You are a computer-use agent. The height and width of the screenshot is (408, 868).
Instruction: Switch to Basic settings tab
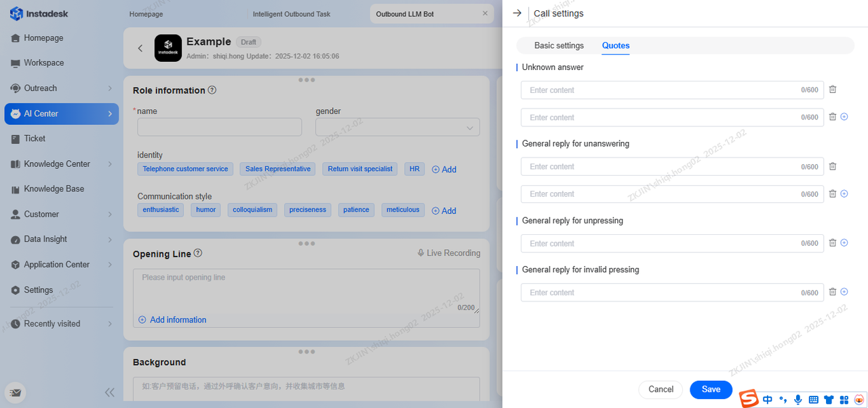559,45
